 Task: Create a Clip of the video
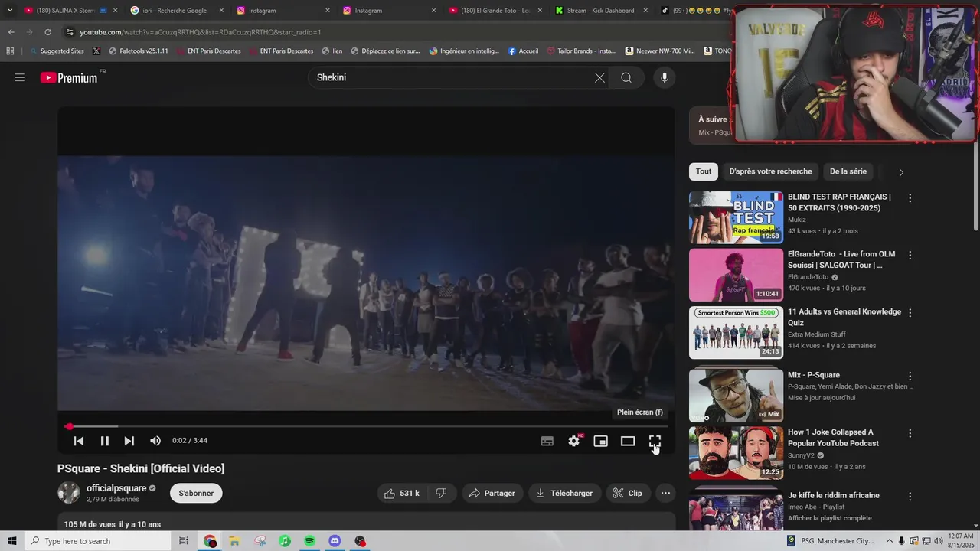(628, 493)
